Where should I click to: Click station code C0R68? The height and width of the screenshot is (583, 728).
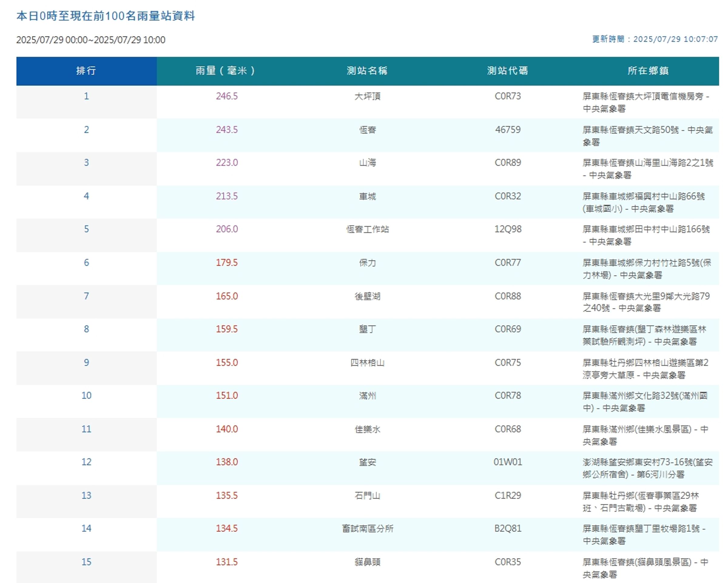[507, 429]
